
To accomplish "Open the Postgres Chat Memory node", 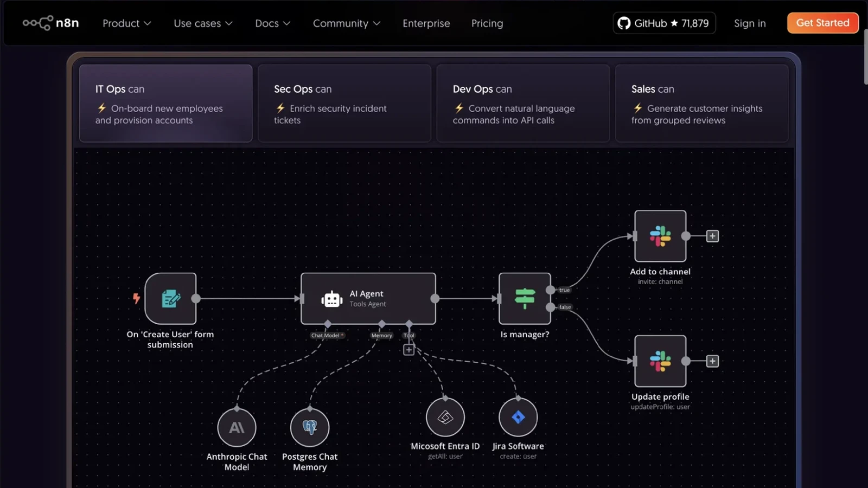I will (x=310, y=427).
